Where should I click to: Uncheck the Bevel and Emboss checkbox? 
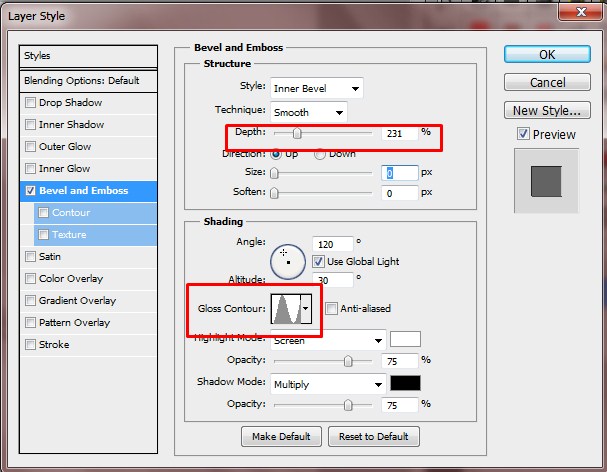30,191
